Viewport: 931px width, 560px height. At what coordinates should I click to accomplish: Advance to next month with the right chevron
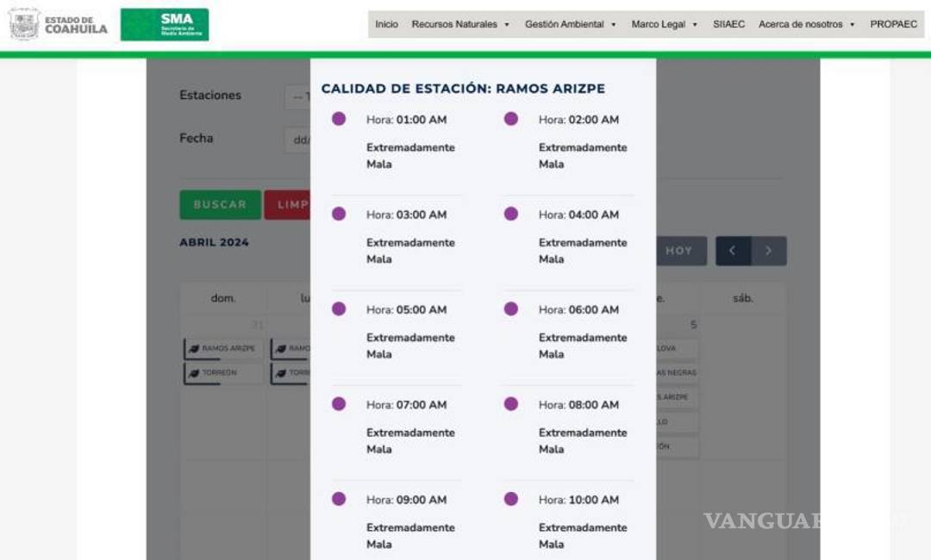(768, 251)
